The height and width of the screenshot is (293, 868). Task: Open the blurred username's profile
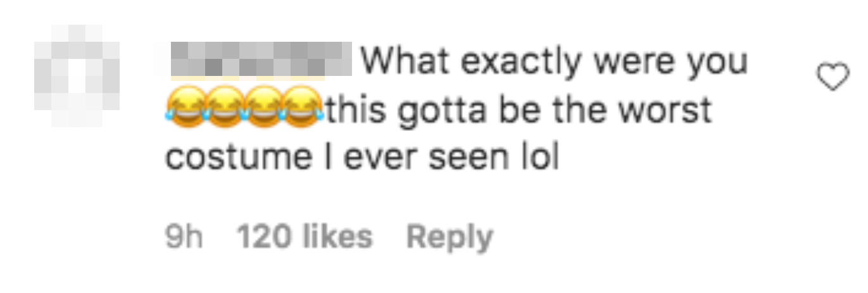click(x=262, y=60)
